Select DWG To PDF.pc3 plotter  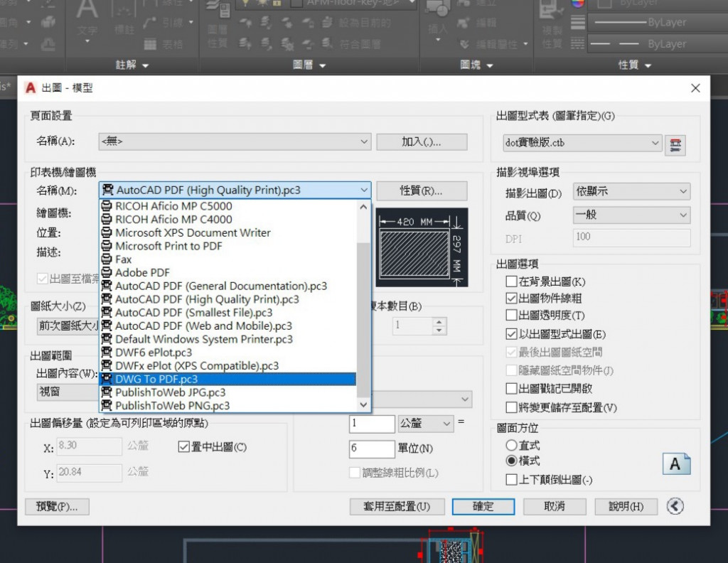pos(228,379)
